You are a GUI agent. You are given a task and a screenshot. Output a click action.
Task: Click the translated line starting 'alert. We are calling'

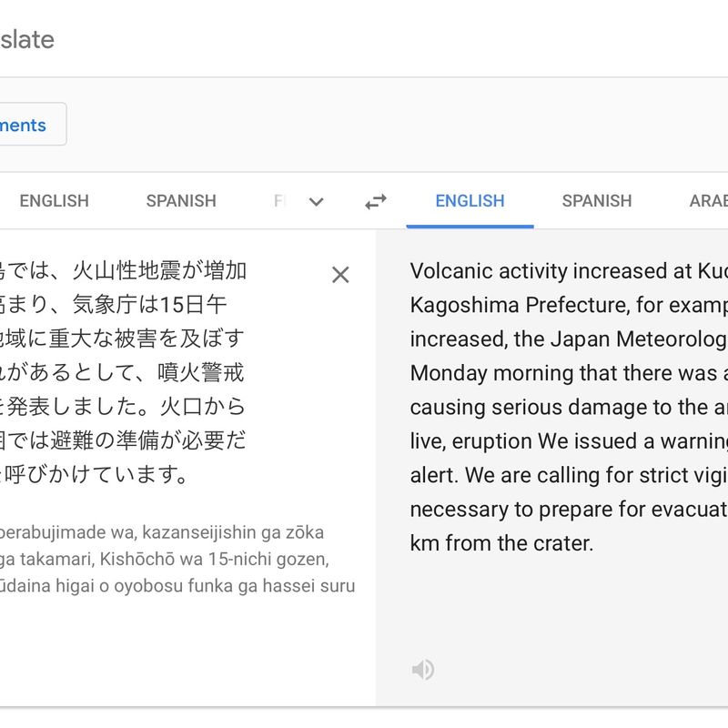pos(569,475)
